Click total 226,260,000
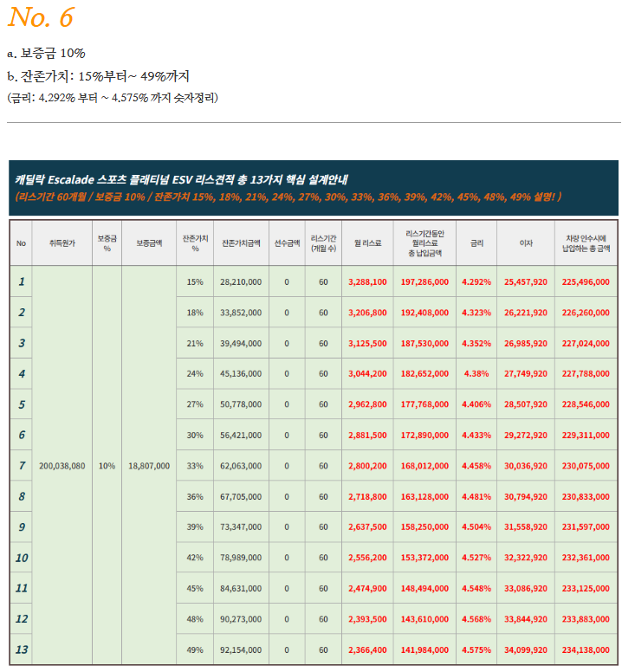This screenshot has width=622, height=672. [x=586, y=313]
